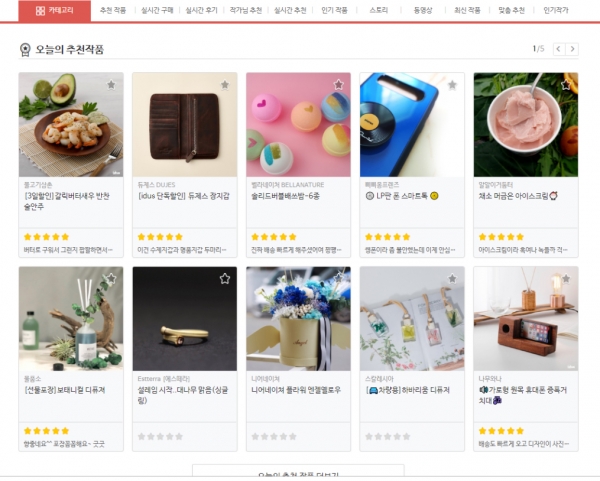Screen dimensions: 600x481
Task: Favorite the garlic butter shrimp product
Action: coord(111,84)
